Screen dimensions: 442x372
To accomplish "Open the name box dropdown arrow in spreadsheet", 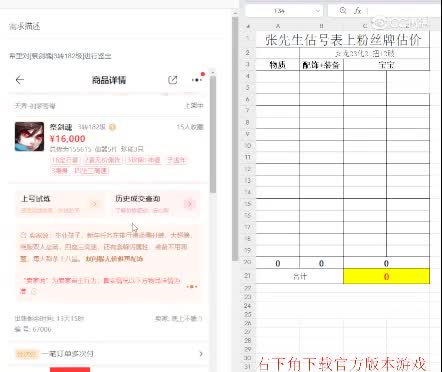I will click(x=318, y=11).
